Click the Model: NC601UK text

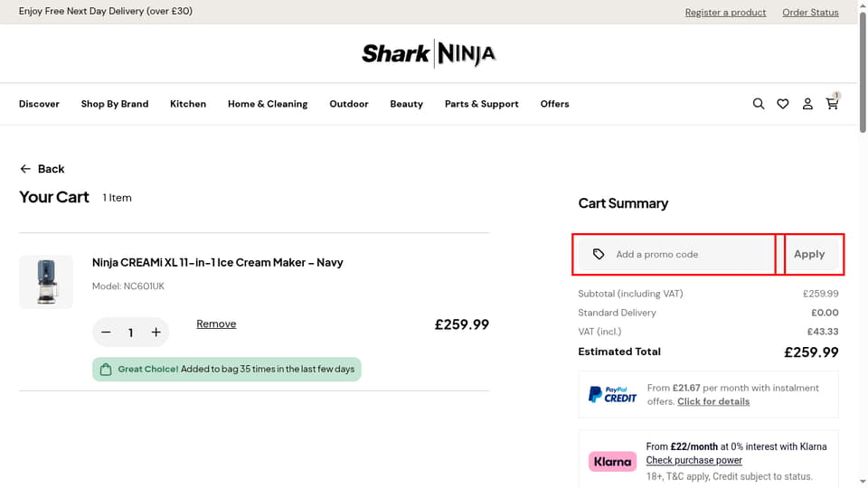point(127,286)
